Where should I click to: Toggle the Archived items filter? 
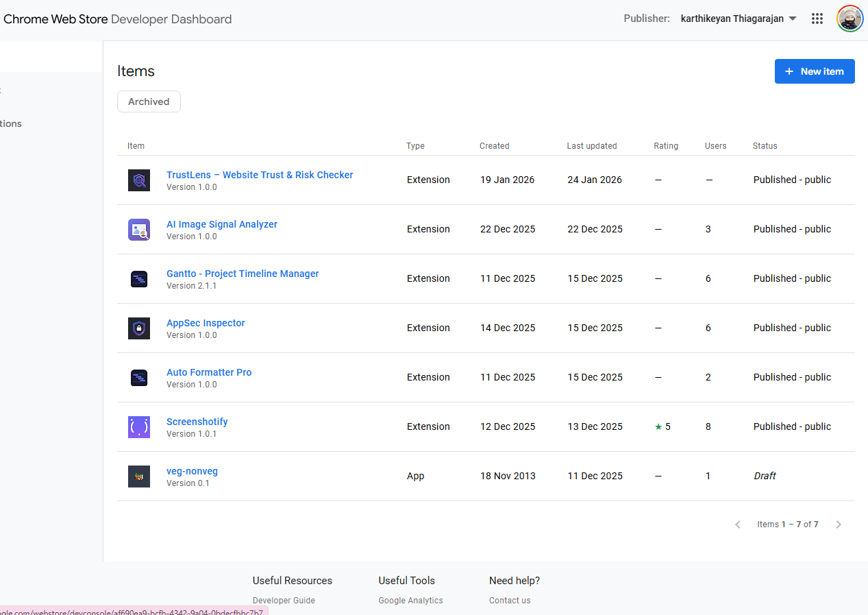pyautogui.click(x=149, y=101)
